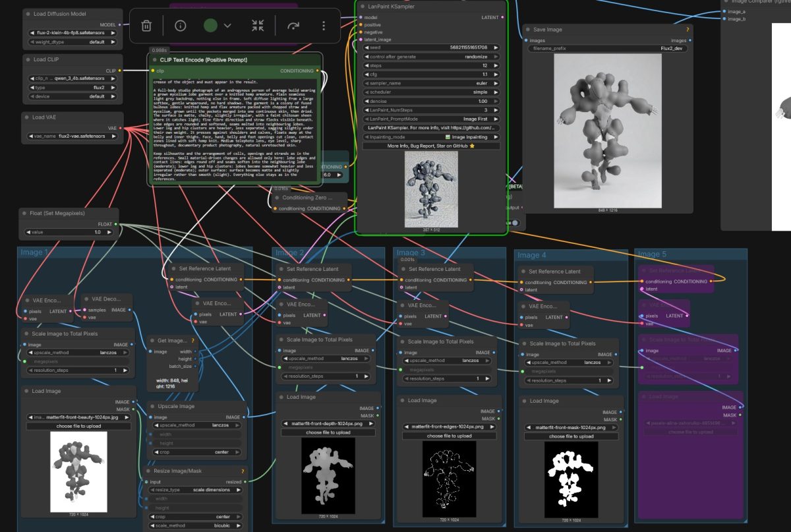Click choose file to upload under matterfit-front-beauty

coord(78,427)
